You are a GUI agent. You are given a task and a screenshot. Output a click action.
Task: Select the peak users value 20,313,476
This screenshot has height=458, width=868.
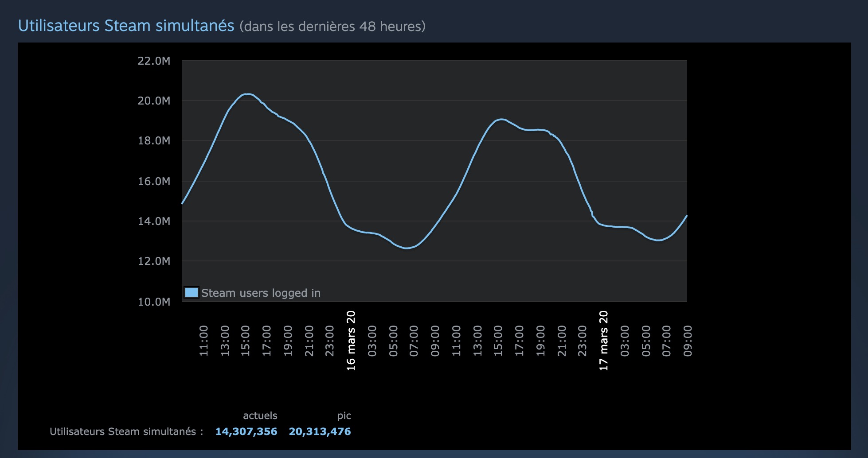coord(320,431)
